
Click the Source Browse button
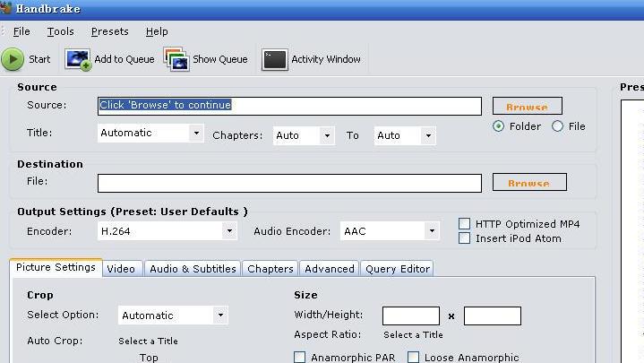click(528, 106)
